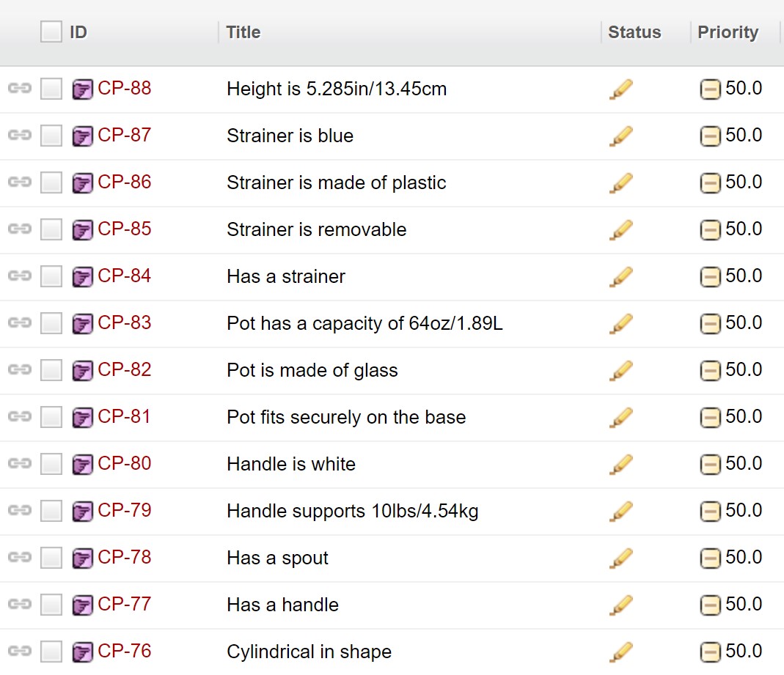Sort by the Priority column header
The height and width of the screenshot is (675, 784).
tap(728, 32)
